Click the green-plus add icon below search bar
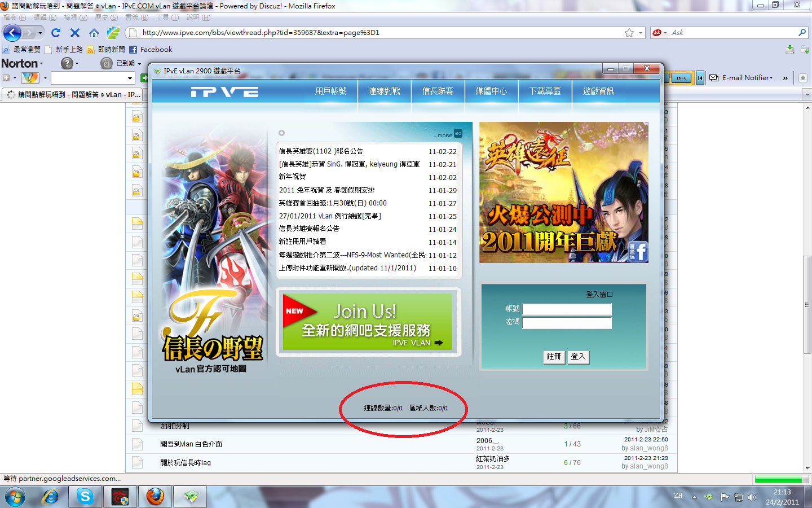This screenshot has width=812, height=508. [805, 50]
